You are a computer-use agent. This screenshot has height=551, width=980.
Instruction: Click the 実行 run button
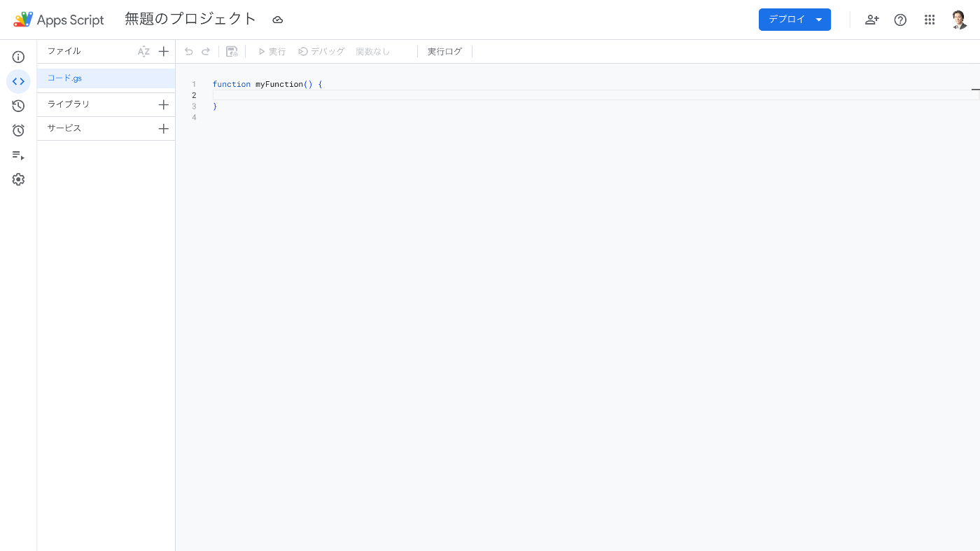[272, 51]
